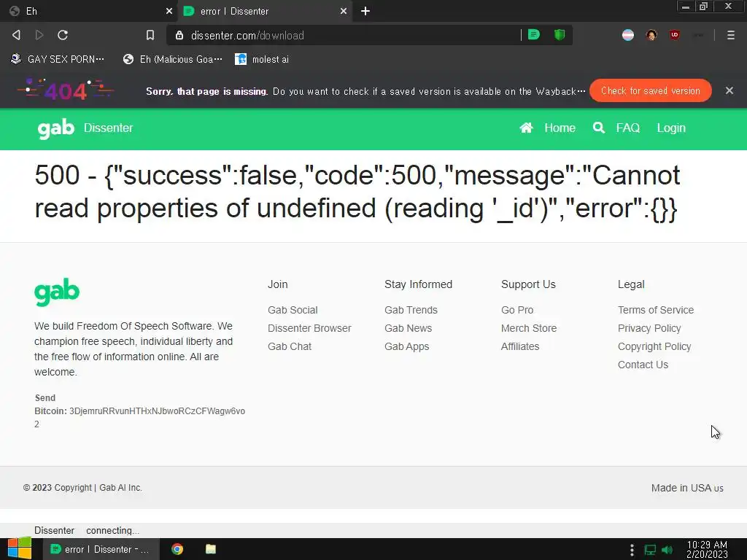Go back with the browser back arrow
This screenshot has width=747, height=560.
click(16, 35)
